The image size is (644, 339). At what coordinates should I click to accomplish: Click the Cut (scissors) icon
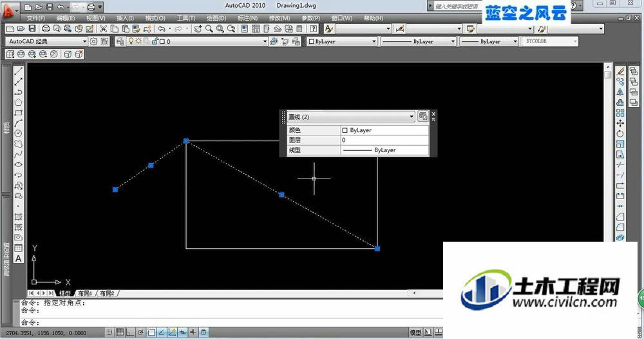click(104, 28)
